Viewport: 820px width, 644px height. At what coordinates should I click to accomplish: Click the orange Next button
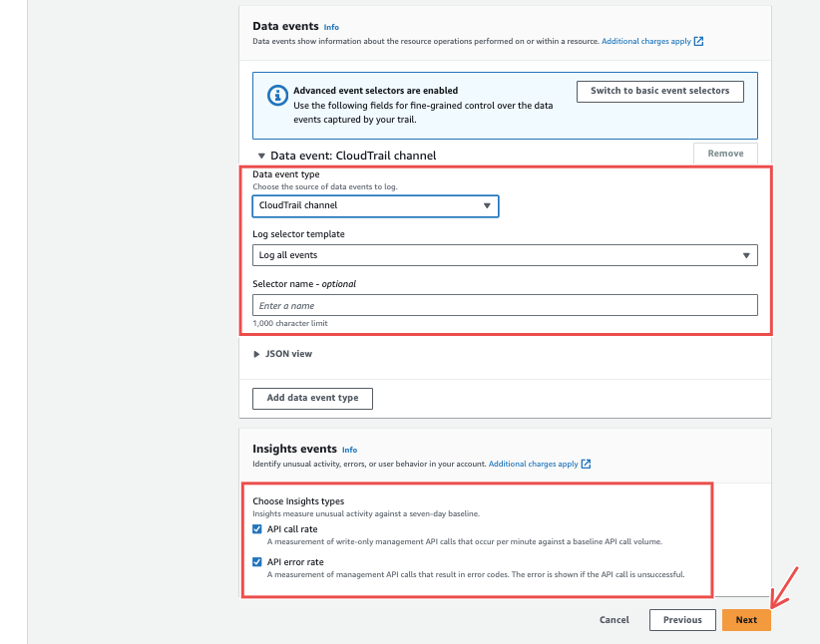tap(746, 620)
